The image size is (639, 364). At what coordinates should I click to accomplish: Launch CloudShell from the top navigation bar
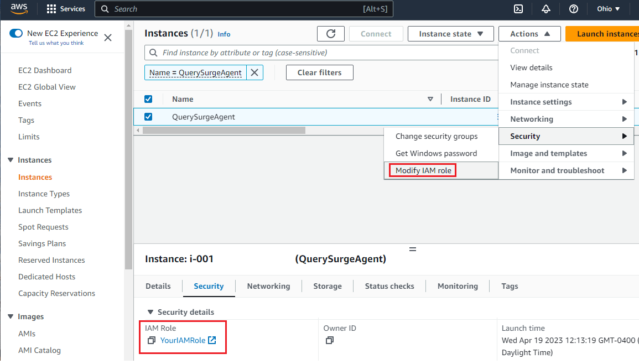tap(518, 9)
